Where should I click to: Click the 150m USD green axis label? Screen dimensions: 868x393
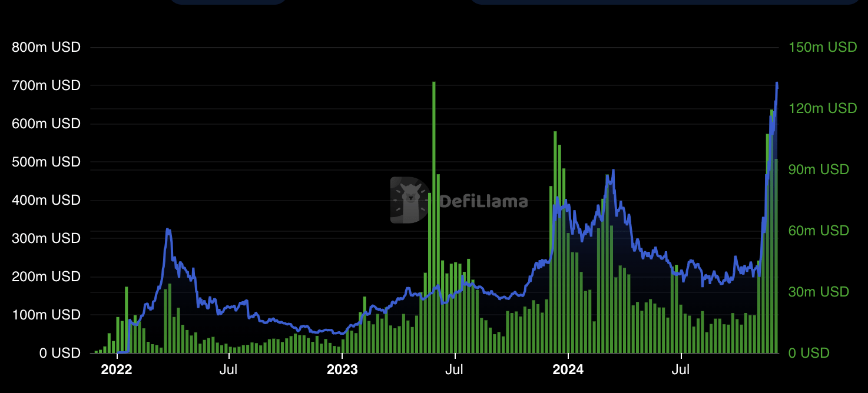click(823, 47)
